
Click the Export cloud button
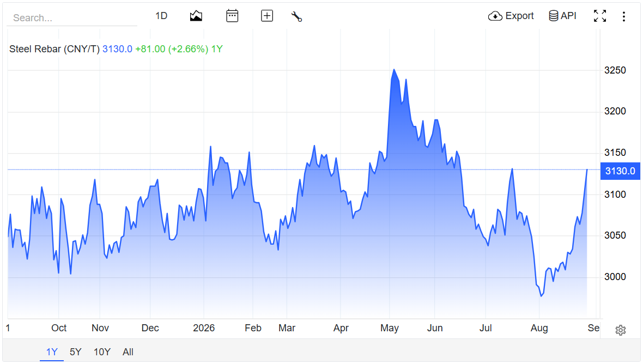(x=511, y=16)
